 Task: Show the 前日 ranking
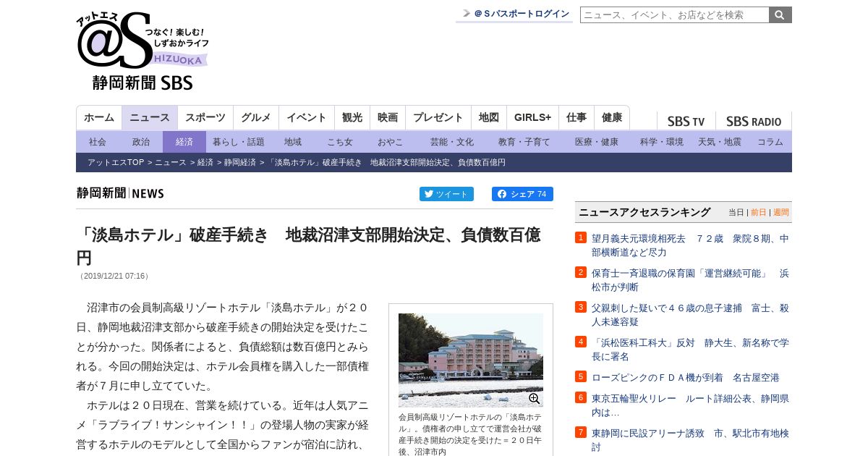pos(758,212)
